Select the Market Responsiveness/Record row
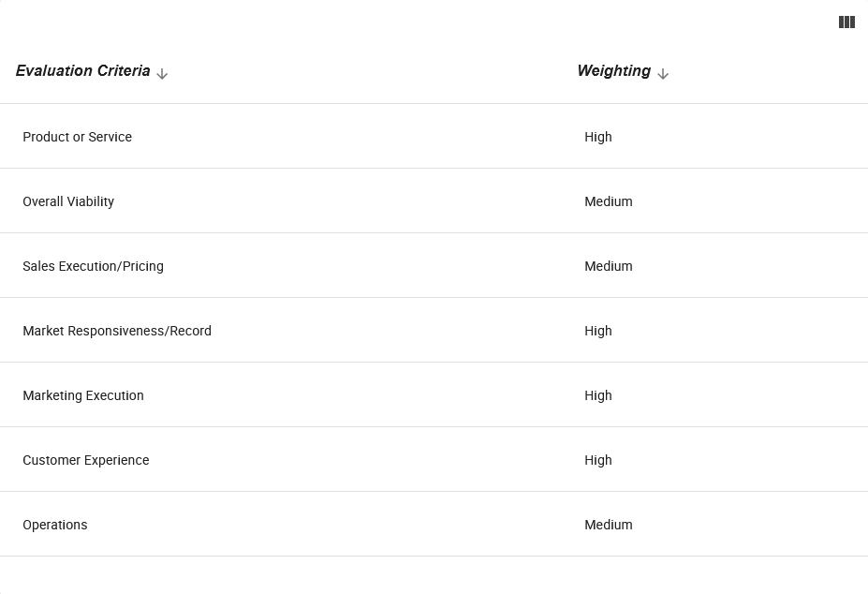Screen dimensions: 868x594 pyautogui.click(x=434, y=330)
